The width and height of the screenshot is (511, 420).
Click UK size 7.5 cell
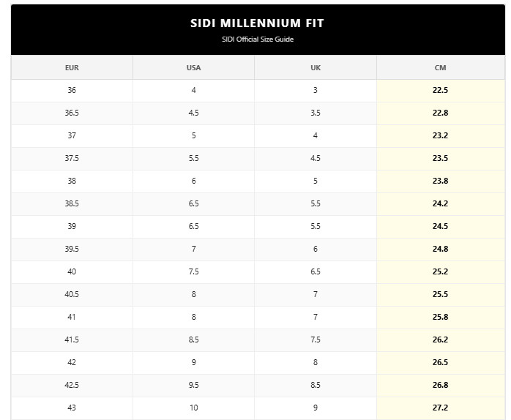pos(316,340)
